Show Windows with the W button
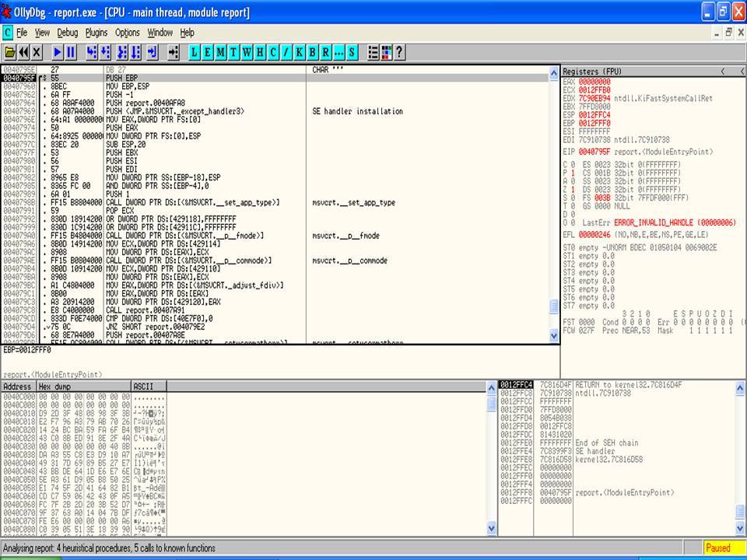This screenshot has height=560, width=747. coord(247,52)
